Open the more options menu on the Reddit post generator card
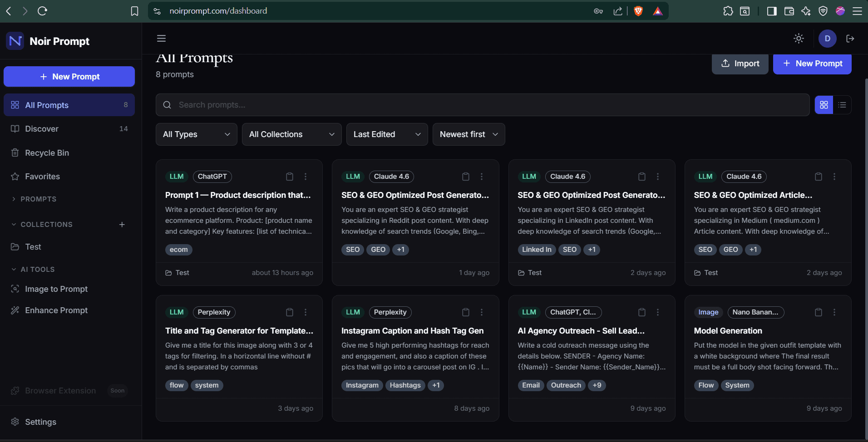The image size is (868, 442). (482, 177)
